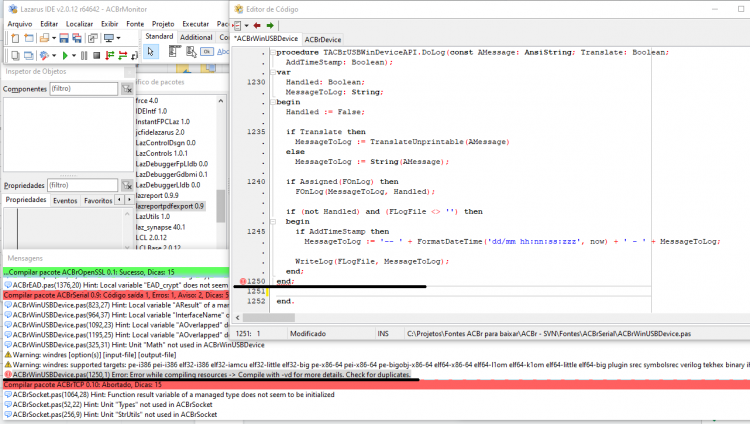The image size is (750, 424).
Task: Click the Step Into icon
Action: click(110, 56)
